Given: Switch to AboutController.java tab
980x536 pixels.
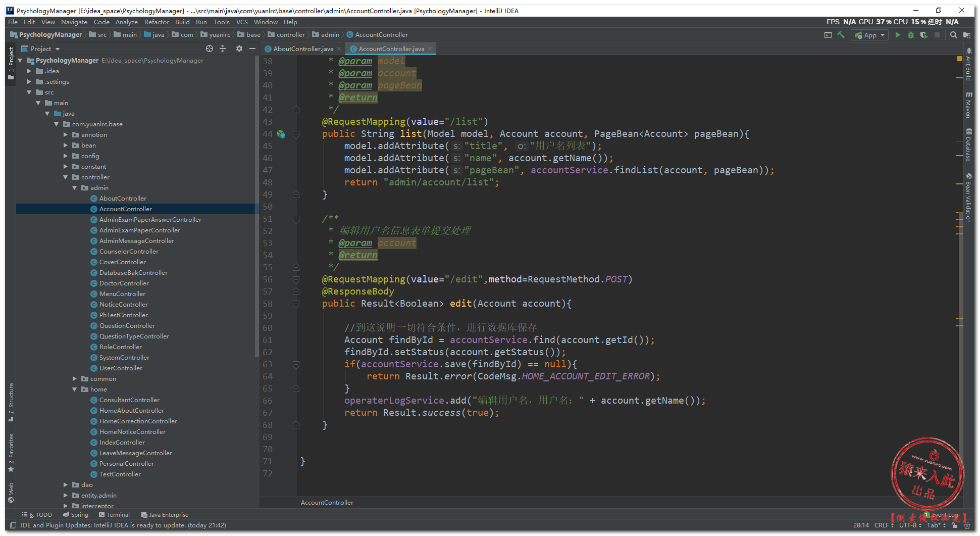Looking at the screenshot, I should 303,49.
